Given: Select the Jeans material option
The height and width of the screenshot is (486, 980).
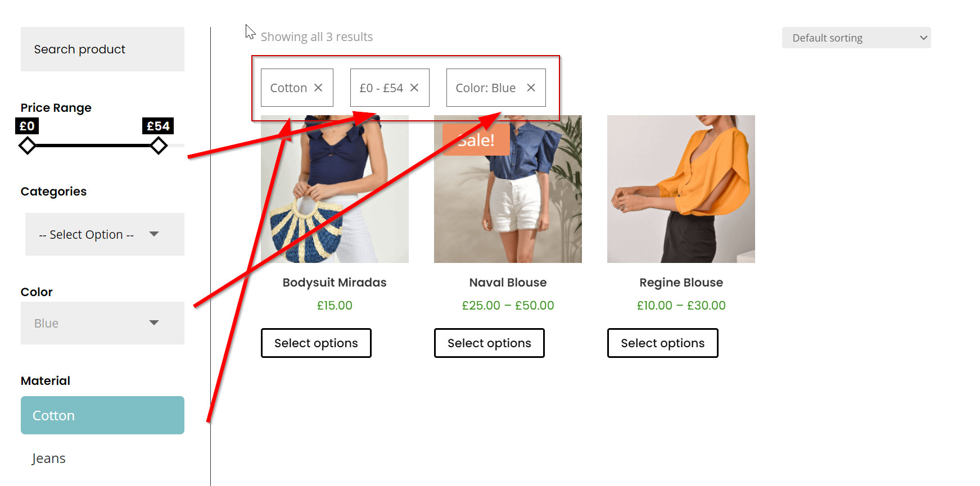Looking at the screenshot, I should (x=49, y=458).
